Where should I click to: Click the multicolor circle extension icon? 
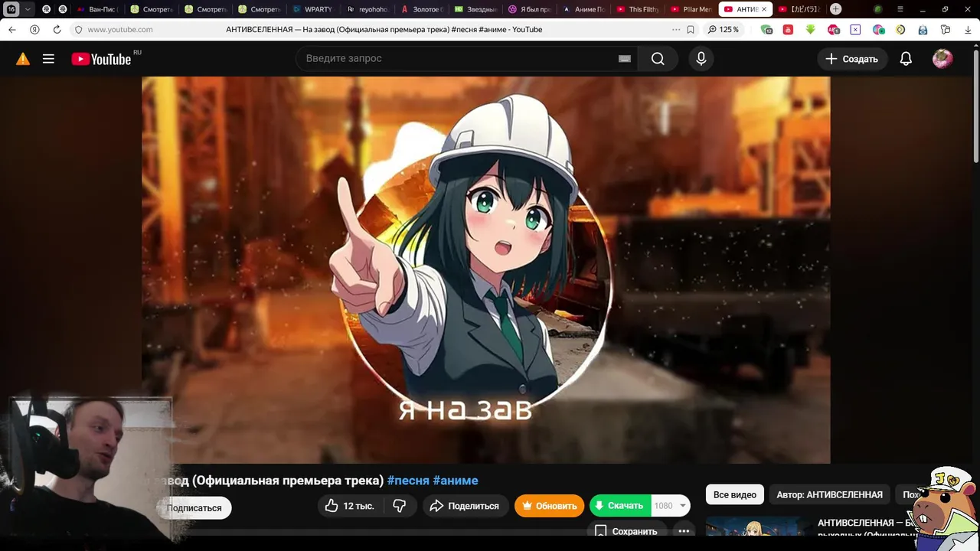878,30
